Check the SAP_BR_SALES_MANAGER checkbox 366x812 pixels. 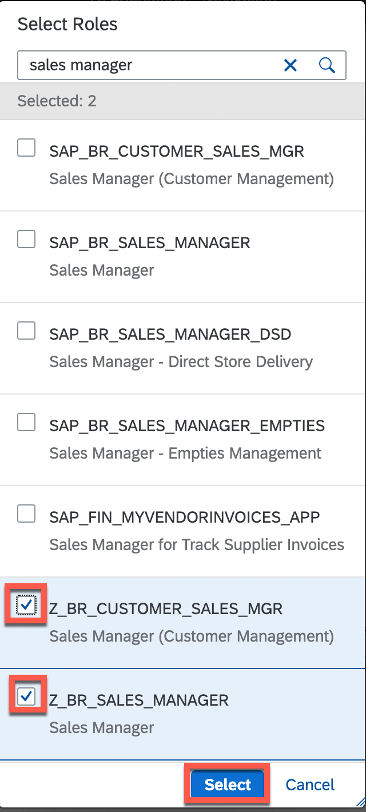click(x=26, y=239)
